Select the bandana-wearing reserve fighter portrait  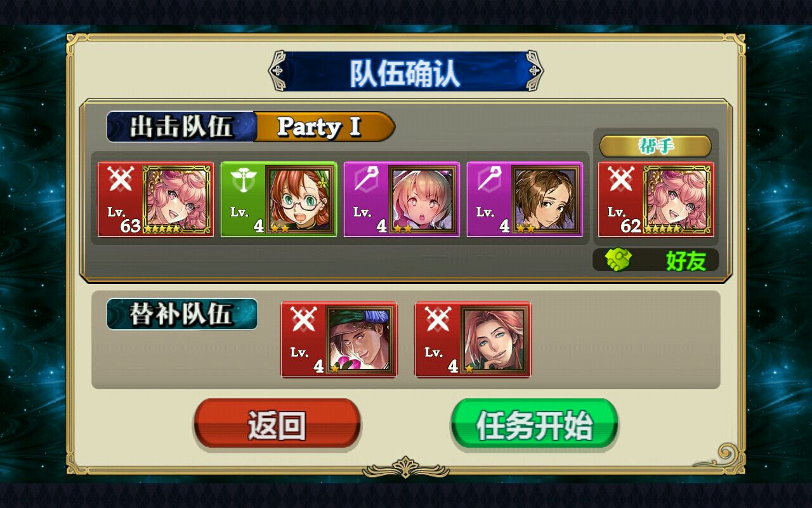[x=361, y=340]
